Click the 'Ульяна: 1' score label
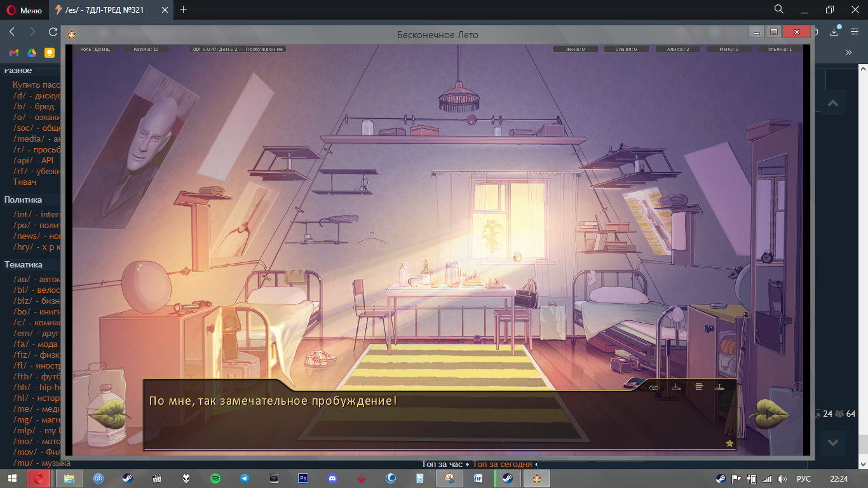Image resolution: width=868 pixels, height=488 pixels. [x=780, y=49]
